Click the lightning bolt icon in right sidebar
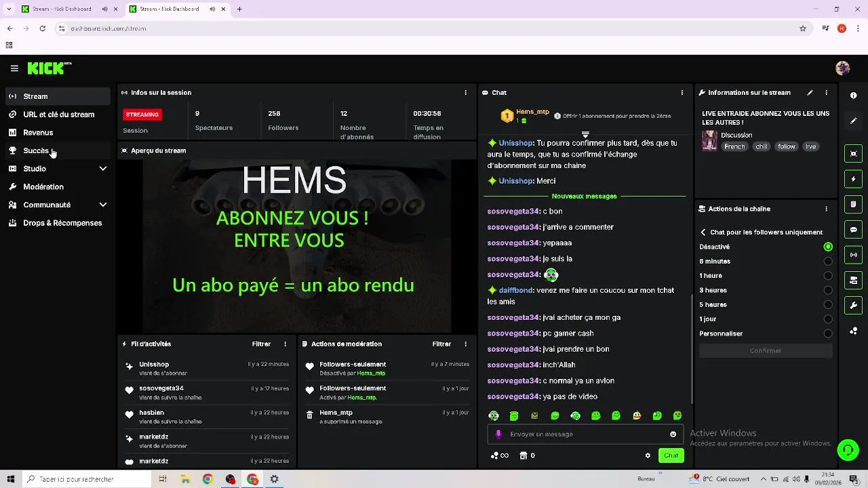The height and width of the screenshot is (488, 868). [854, 179]
